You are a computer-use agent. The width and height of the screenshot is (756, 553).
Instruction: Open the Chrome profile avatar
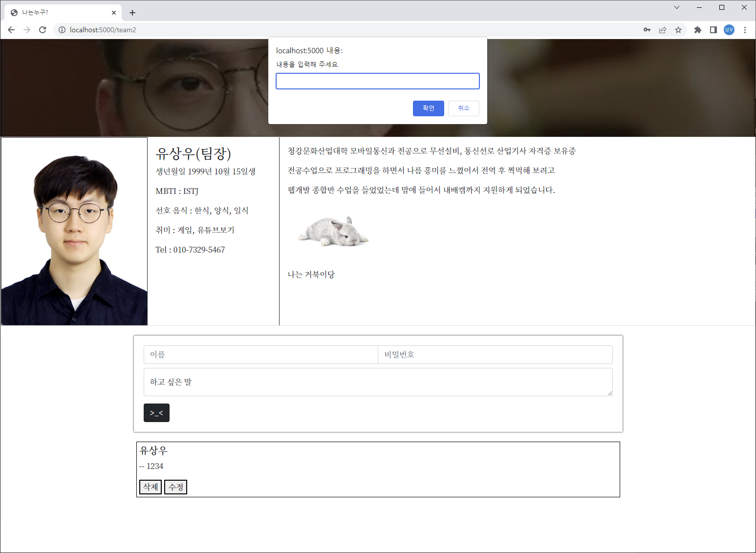tap(729, 30)
